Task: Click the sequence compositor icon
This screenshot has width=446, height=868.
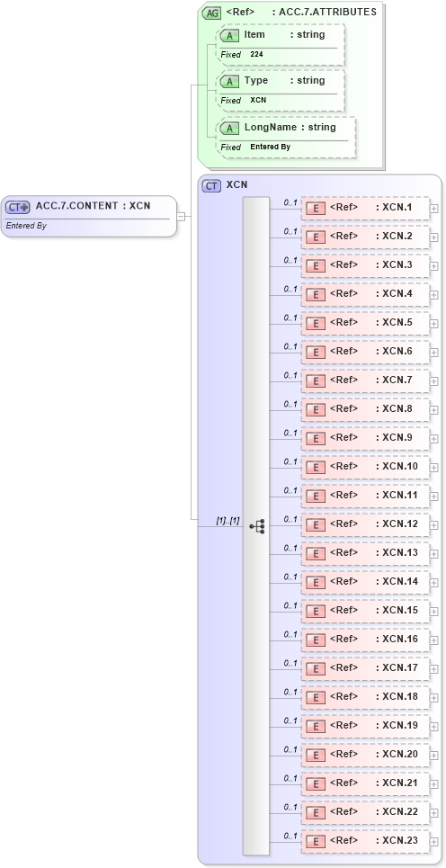Action: pyautogui.click(x=257, y=526)
